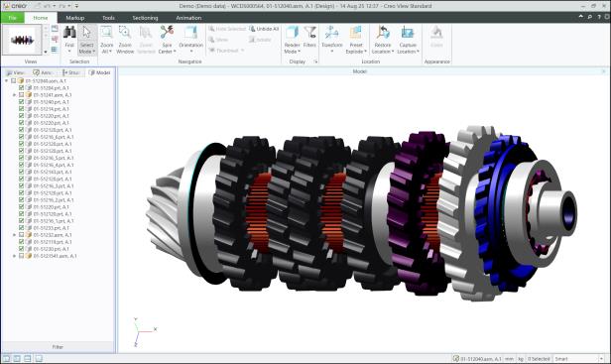Image resolution: width=611 pixels, height=364 pixels.
Task: Switch to the Markup tab
Action: pos(74,18)
